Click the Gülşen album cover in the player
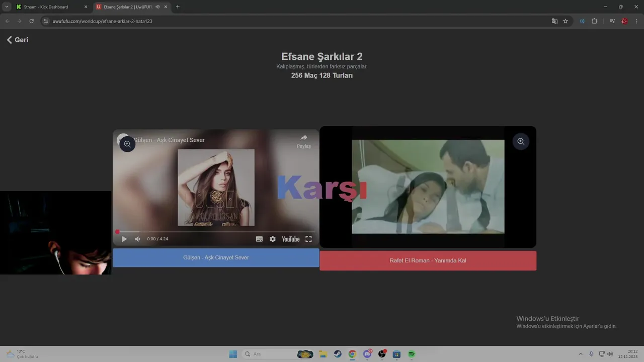Viewport: 644px width, 362px height. tap(216, 188)
